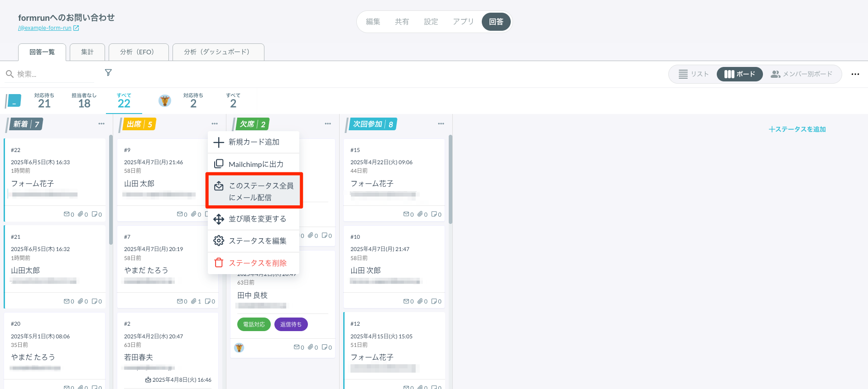Filter member's 対応待ち 2 count
Viewport: 868px width, 389px height.
tap(193, 101)
